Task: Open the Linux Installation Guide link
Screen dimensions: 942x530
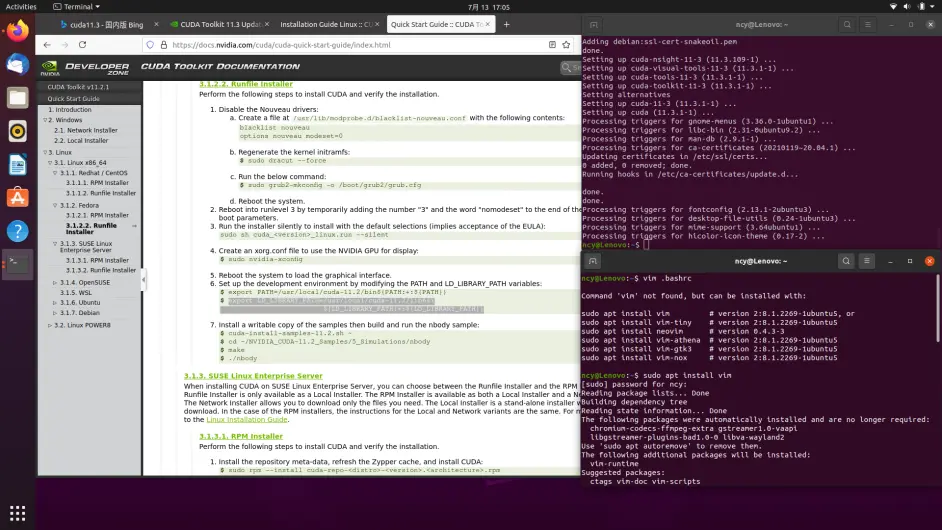Action: (x=246, y=419)
